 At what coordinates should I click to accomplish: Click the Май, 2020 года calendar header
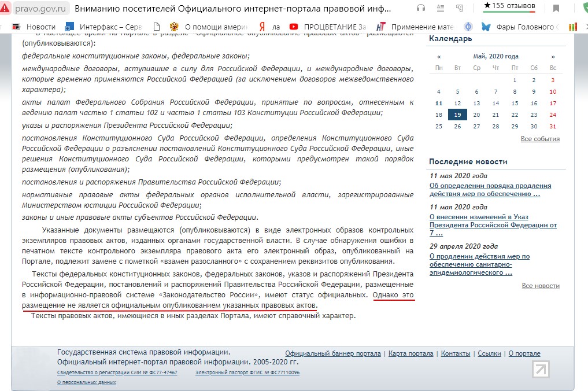click(x=495, y=56)
